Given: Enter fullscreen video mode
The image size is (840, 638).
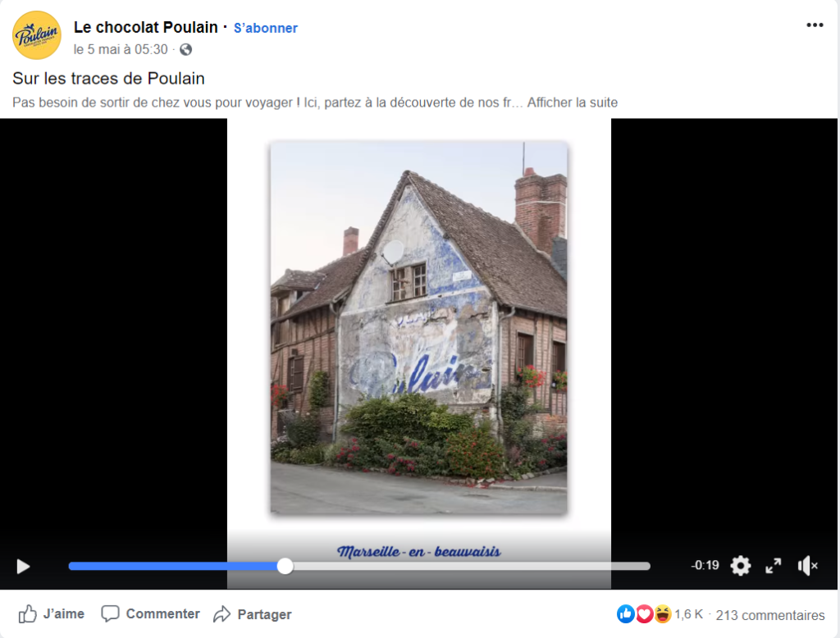Looking at the screenshot, I should (x=773, y=566).
